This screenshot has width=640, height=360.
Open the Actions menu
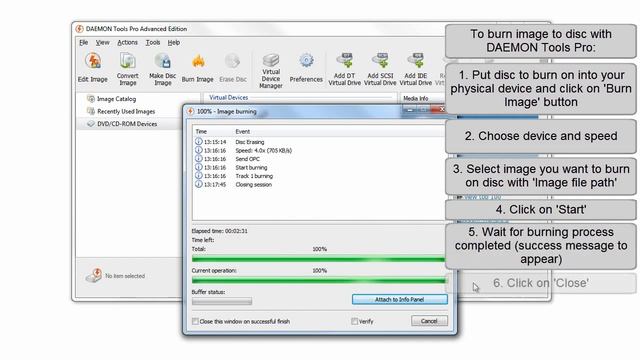127,42
